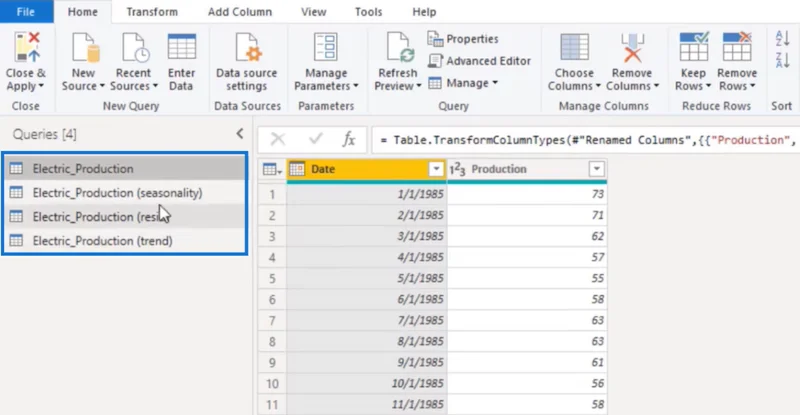Expand the New Source dropdown arrow
Screen dimensions: 800x415
[102, 86]
